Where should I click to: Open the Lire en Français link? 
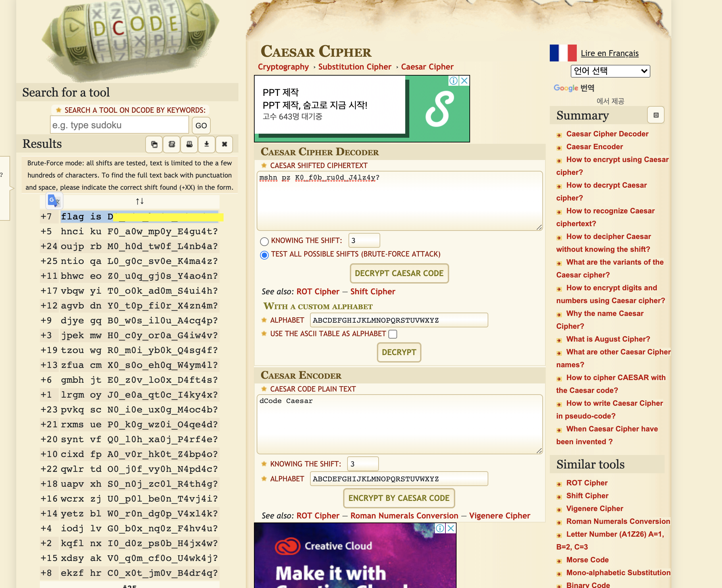609,53
